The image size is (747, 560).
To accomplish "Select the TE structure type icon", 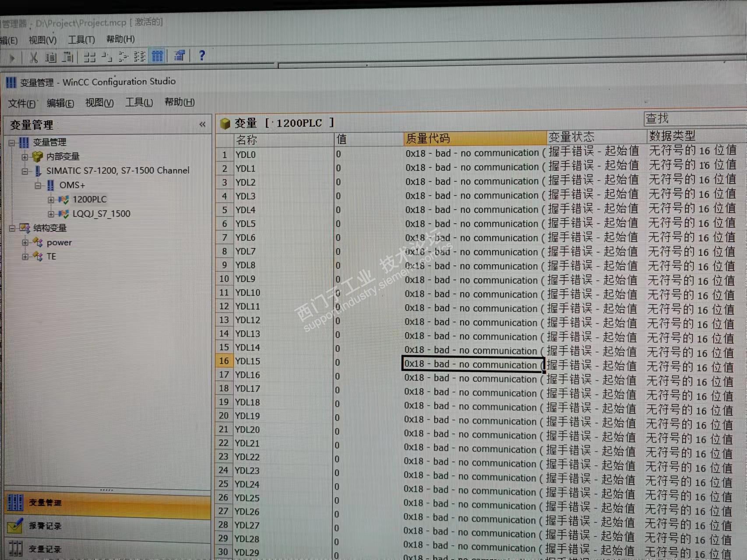I will [38, 257].
